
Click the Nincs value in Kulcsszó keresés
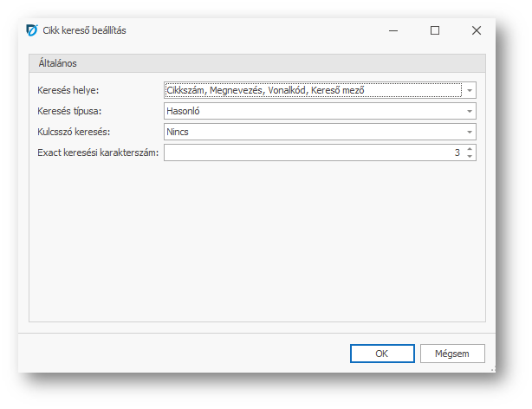(312, 132)
